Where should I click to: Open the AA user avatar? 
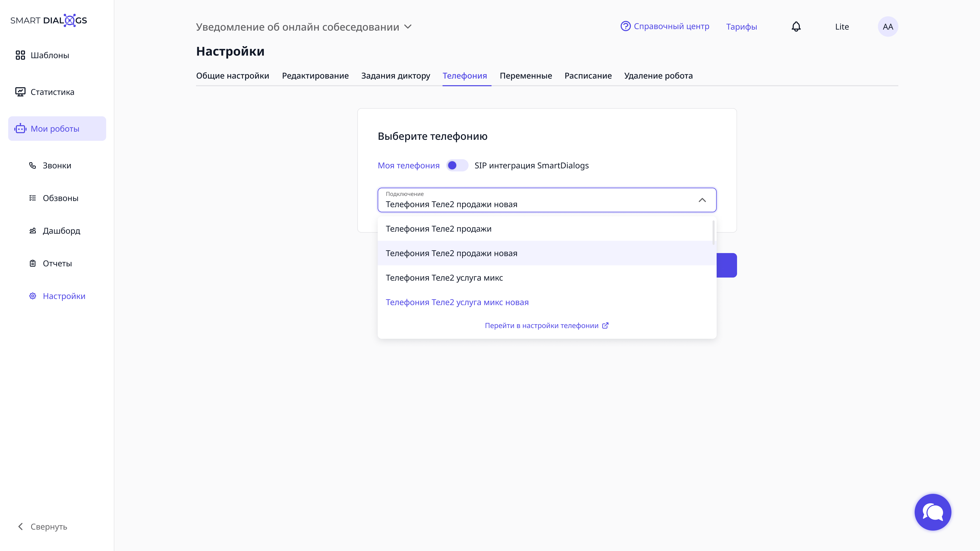coord(888,27)
